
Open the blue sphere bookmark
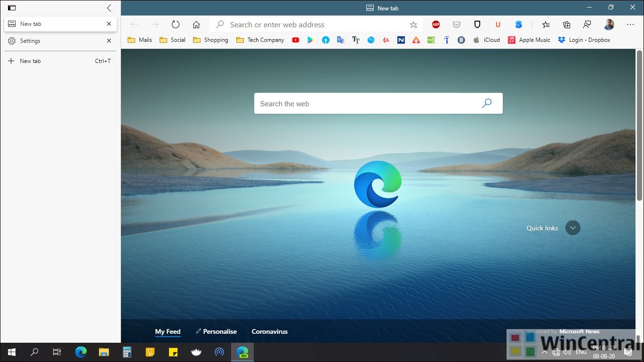371,40
